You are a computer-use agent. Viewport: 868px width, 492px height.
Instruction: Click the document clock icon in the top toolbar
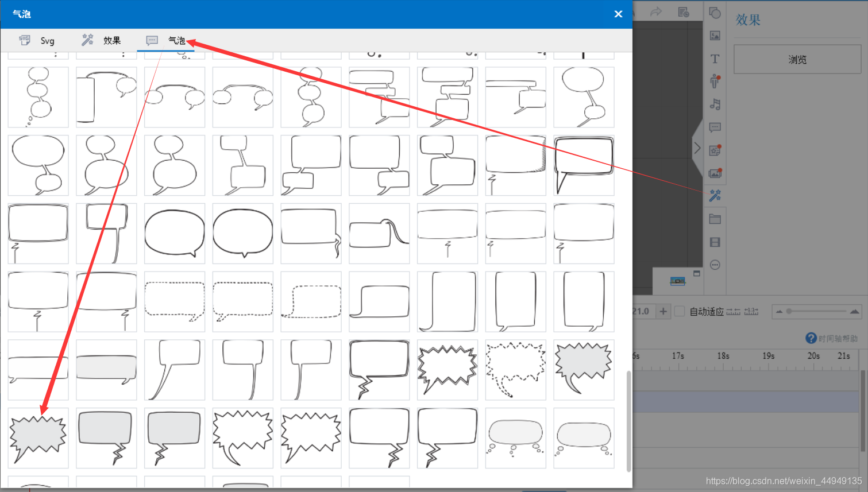(x=683, y=12)
